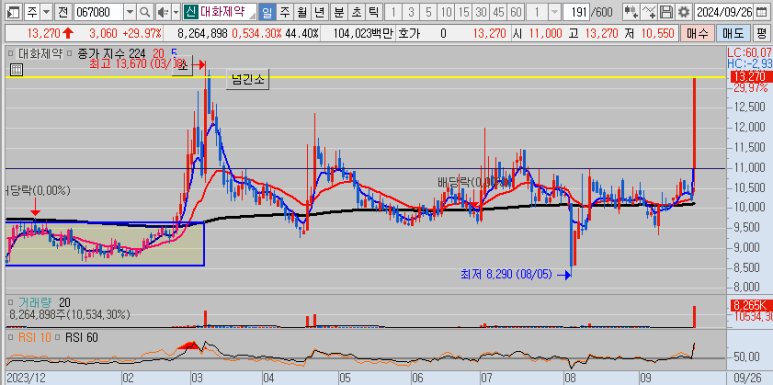Click the 매도 sell button
Image resolution: width=773 pixels, height=385 pixels.
tap(733, 34)
